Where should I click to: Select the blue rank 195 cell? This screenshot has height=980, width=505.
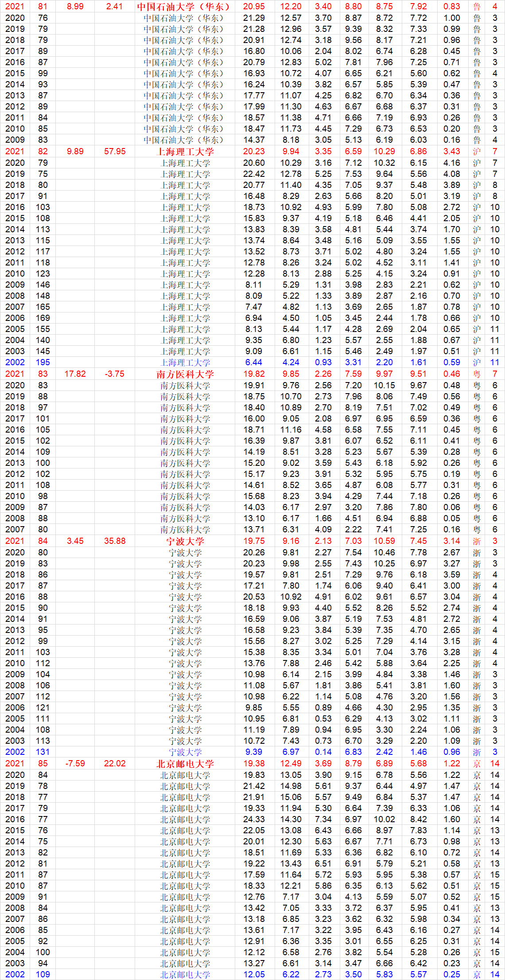tap(43, 363)
